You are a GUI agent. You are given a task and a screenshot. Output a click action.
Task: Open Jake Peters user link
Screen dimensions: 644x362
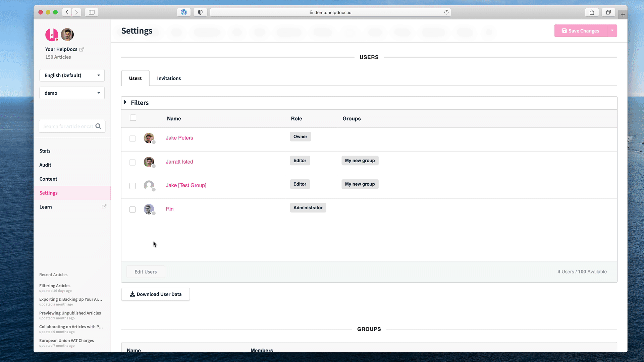click(179, 138)
